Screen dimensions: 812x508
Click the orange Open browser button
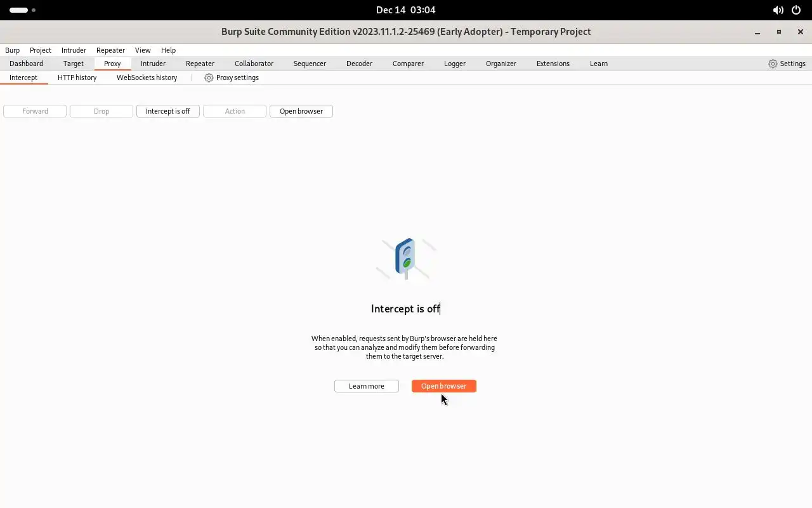tap(444, 386)
